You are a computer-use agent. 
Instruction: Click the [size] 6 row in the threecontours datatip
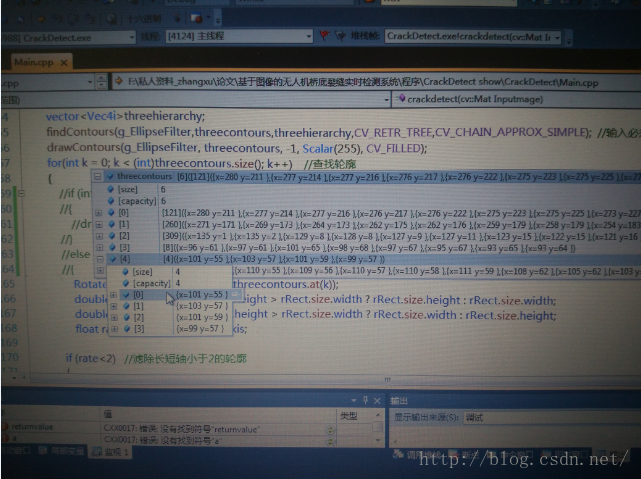coord(366,189)
